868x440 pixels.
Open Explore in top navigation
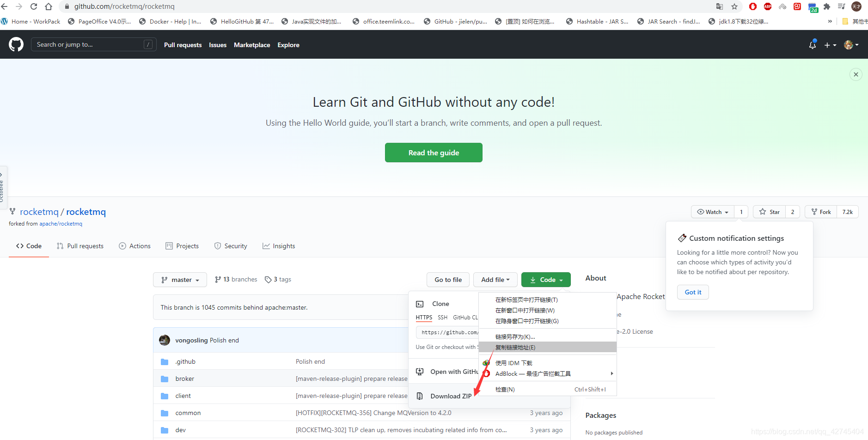288,45
